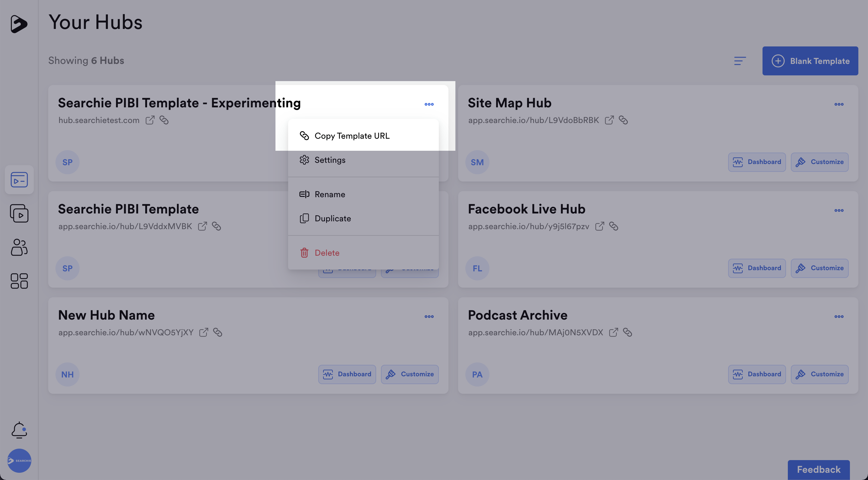Click SP avatar on the Searchie PIBI Template card
The height and width of the screenshot is (480, 868).
point(68,268)
